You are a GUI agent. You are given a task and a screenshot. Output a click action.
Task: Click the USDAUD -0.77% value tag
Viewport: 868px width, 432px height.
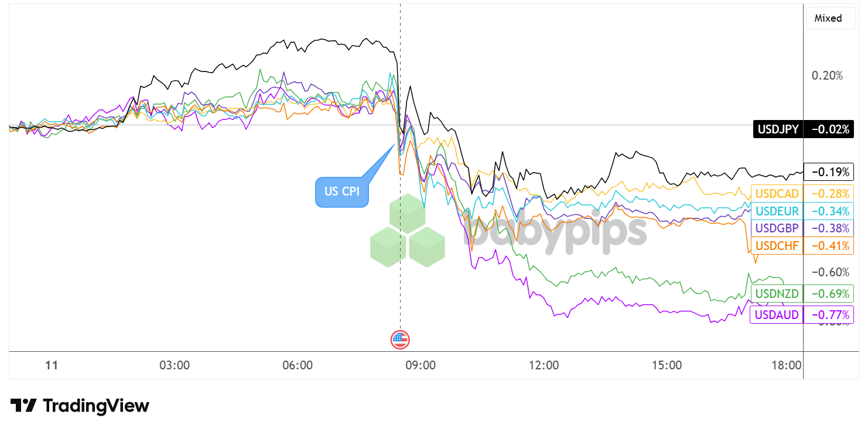[x=828, y=315]
